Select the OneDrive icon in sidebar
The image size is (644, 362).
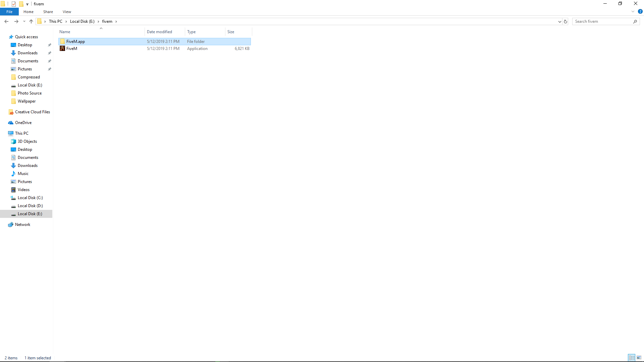[11, 122]
